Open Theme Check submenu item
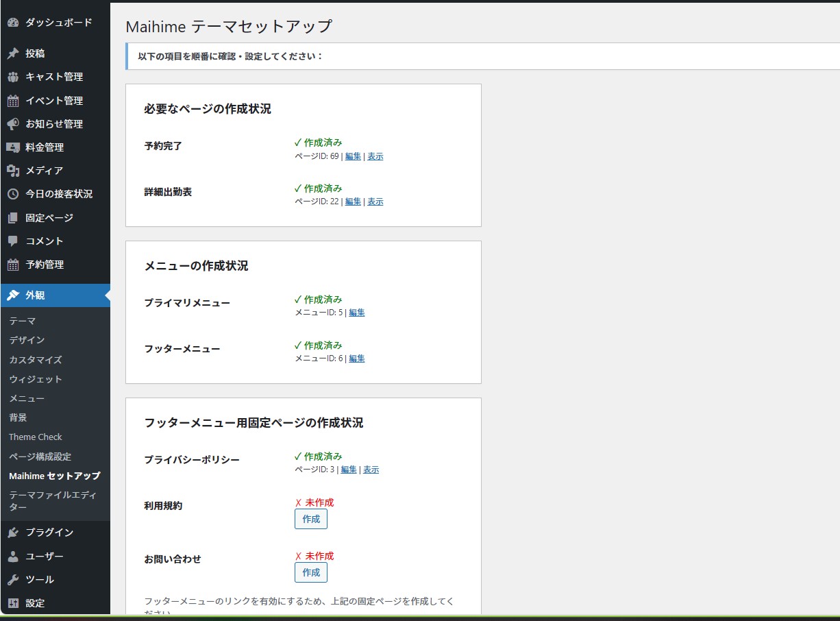 (x=36, y=437)
